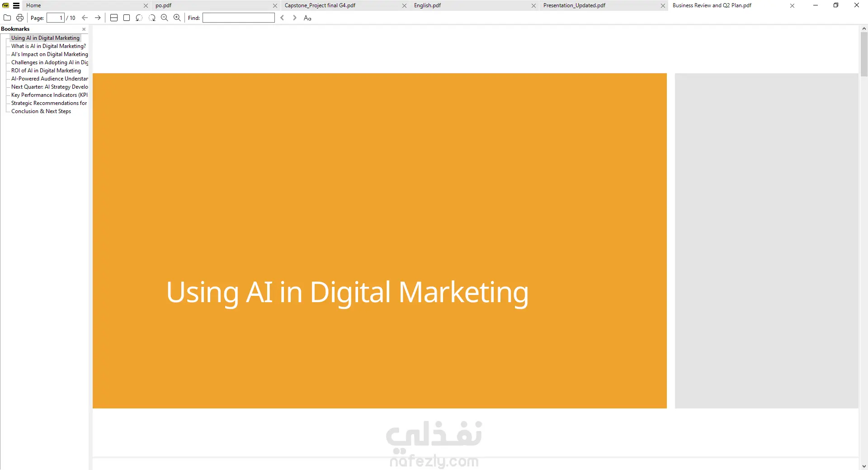
Task: Click the Find search box
Action: (x=239, y=18)
